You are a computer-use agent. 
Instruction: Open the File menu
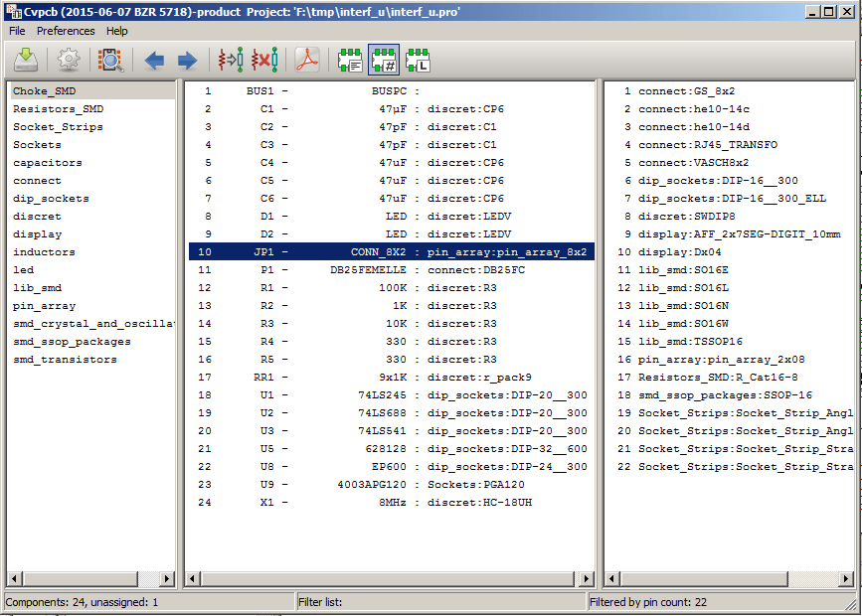[17, 31]
